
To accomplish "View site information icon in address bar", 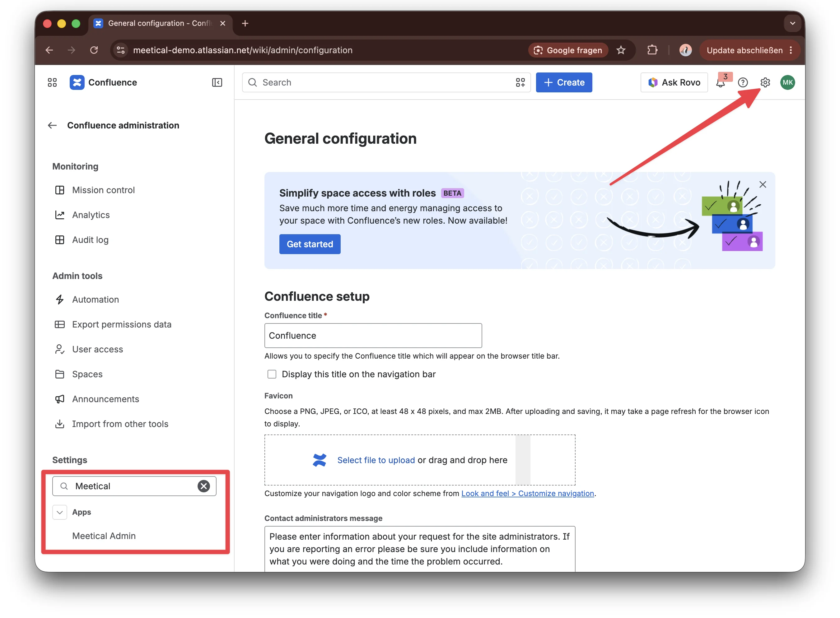I will (120, 50).
